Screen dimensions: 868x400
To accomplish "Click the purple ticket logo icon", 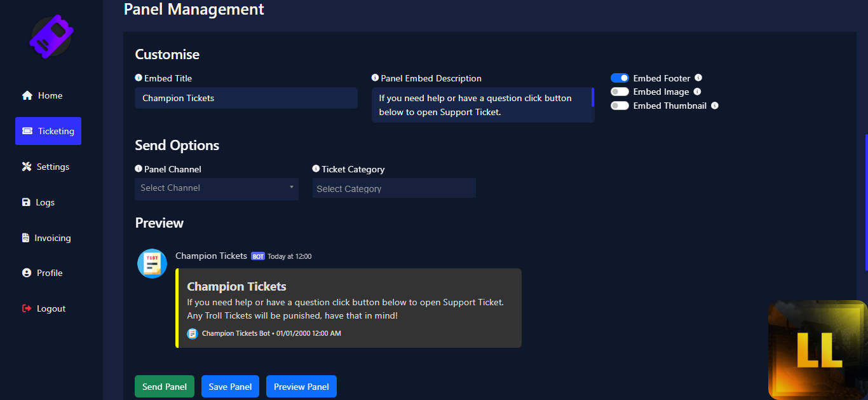I will click(51, 37).
